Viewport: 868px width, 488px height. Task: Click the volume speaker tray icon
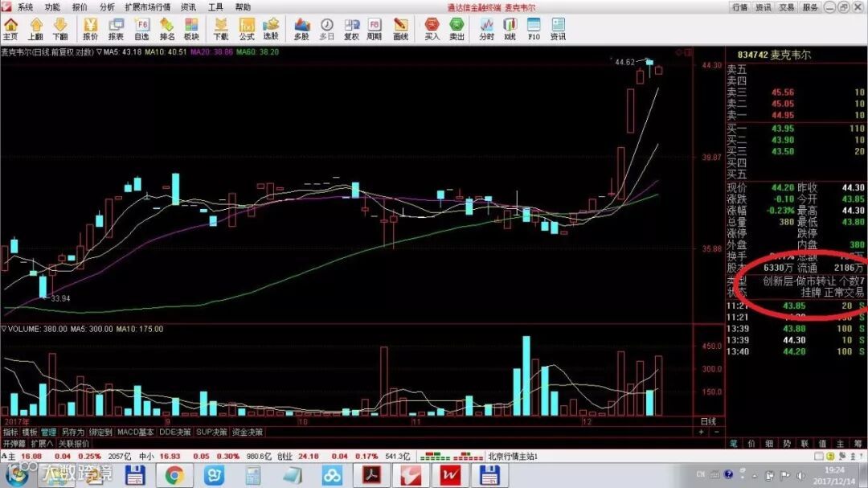coord(800,475)
